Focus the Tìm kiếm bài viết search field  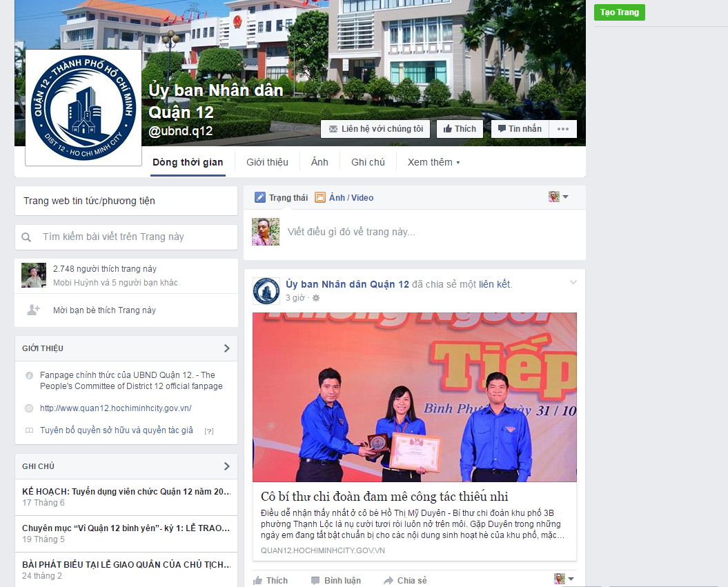point(126,237)
